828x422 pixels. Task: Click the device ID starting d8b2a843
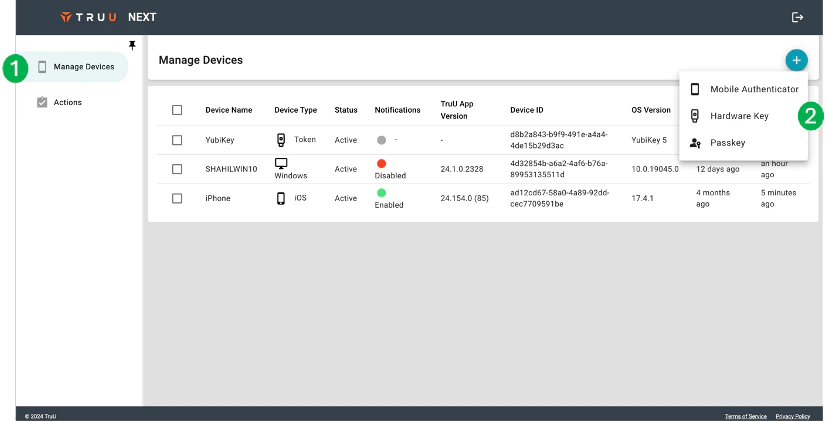(559, 140)
